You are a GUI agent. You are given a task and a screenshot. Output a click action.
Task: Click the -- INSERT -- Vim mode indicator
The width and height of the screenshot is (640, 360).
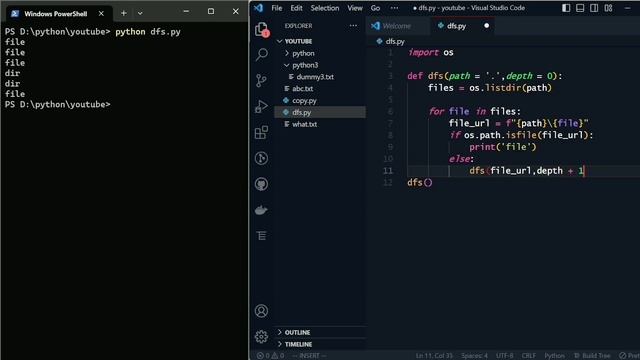(309, 356)
